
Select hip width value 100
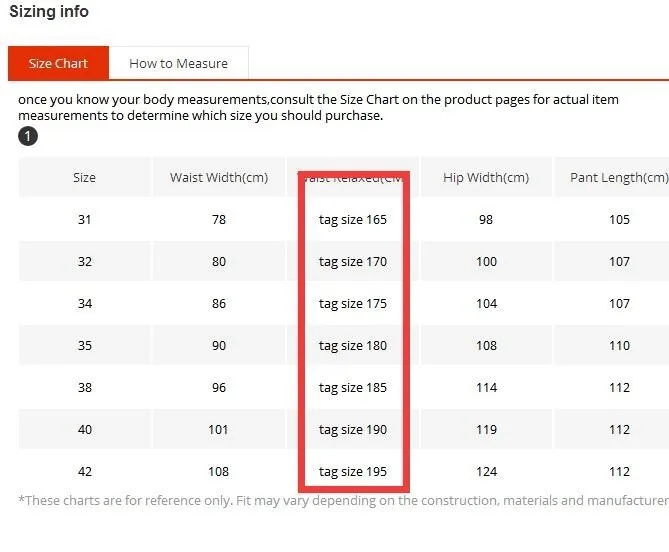coord(486,261)
